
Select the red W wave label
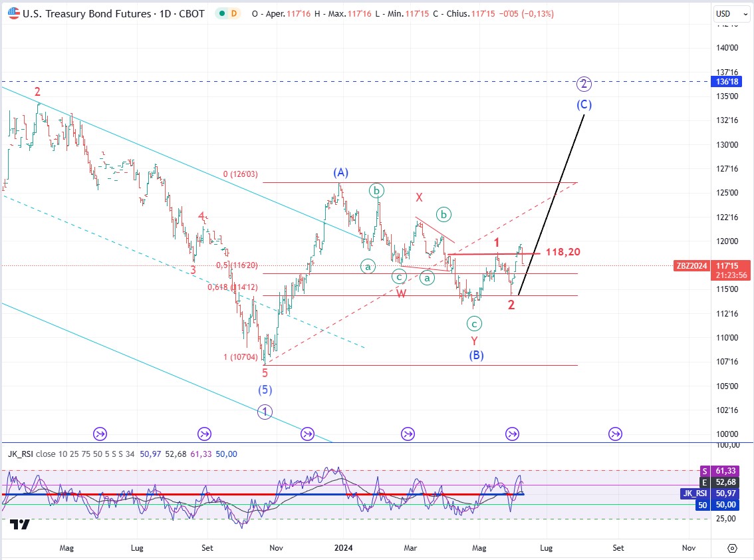click(x=402, y=293)
